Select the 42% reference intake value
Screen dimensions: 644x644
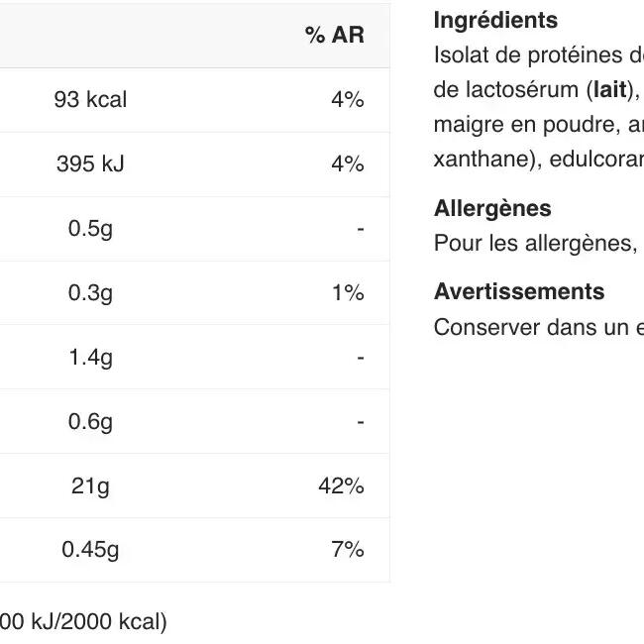[342, 486]
